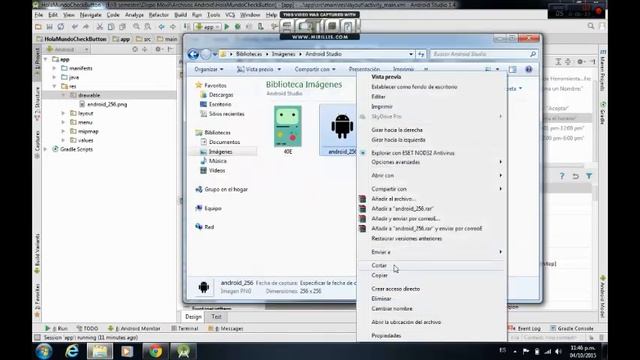
Task: Select Descargas in Explorer sidebar
Action: tap(217, 95)
